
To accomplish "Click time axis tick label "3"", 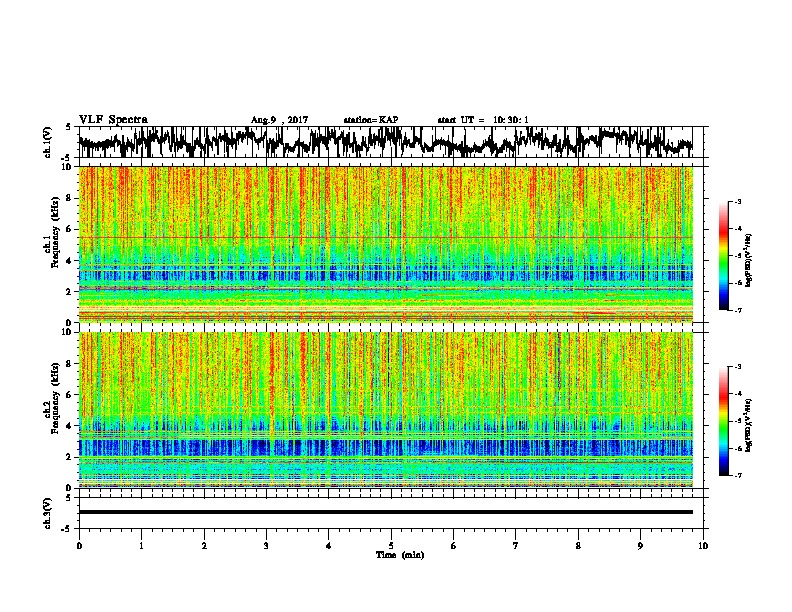I will point(266,546).
